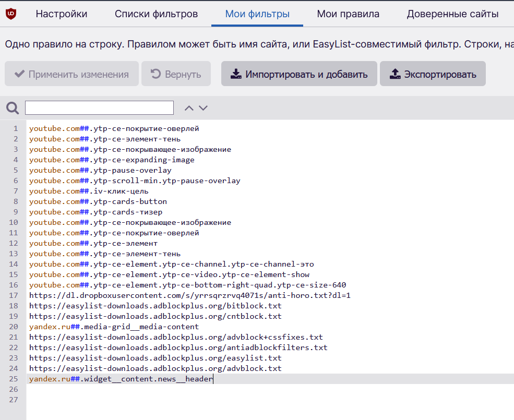The image size is (514, 420).
Task: Click the widget__content.news__header filter line
Action: tap(121, 379)
